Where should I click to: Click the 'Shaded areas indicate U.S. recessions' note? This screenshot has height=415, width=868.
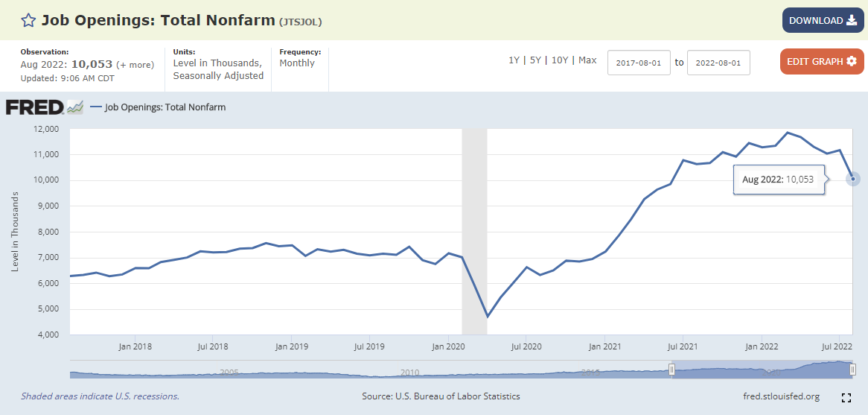pyautogui.click(x=100, y=396)
